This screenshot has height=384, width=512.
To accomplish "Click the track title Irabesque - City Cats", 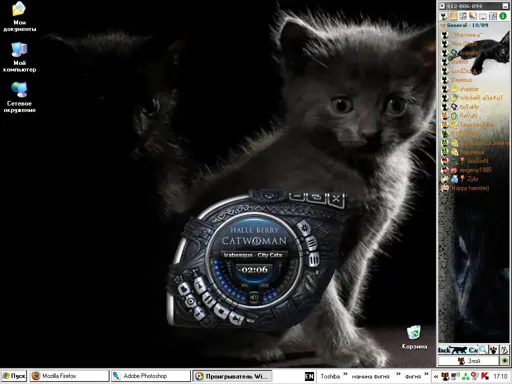I will click(253, 255).
